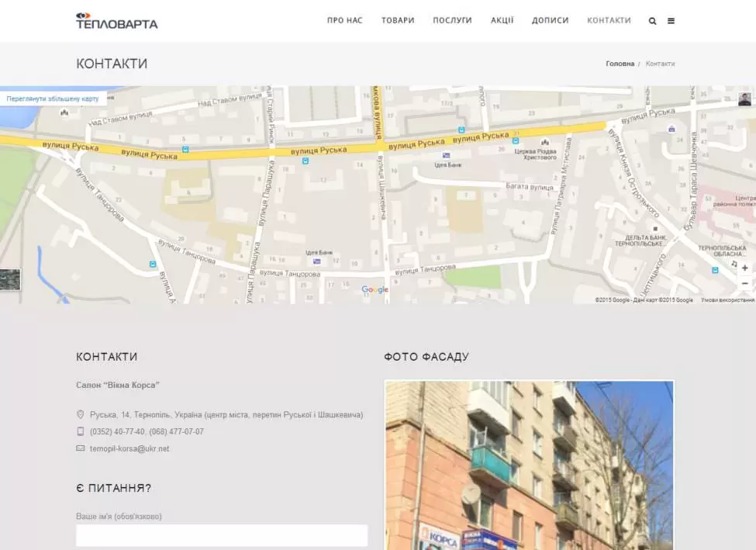
Task: Open the facade photo
Action: point(529,465)
